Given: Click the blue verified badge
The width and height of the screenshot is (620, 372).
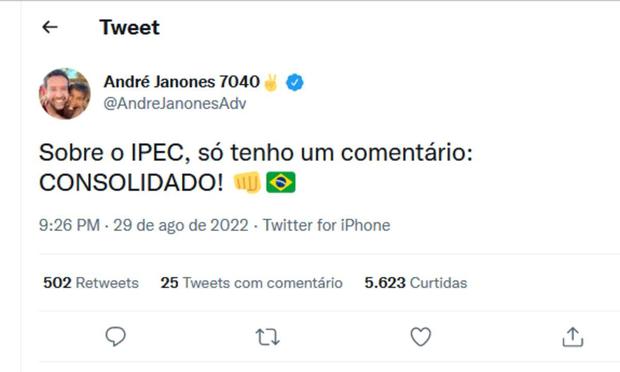Looking at the screenshot, I should pyautogui.click(x=295, y=82).
